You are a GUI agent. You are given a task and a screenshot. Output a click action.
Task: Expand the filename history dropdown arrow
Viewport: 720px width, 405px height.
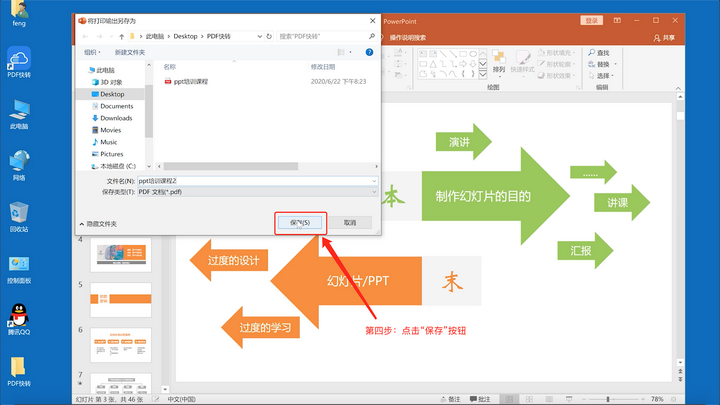(x=374, y=181)
